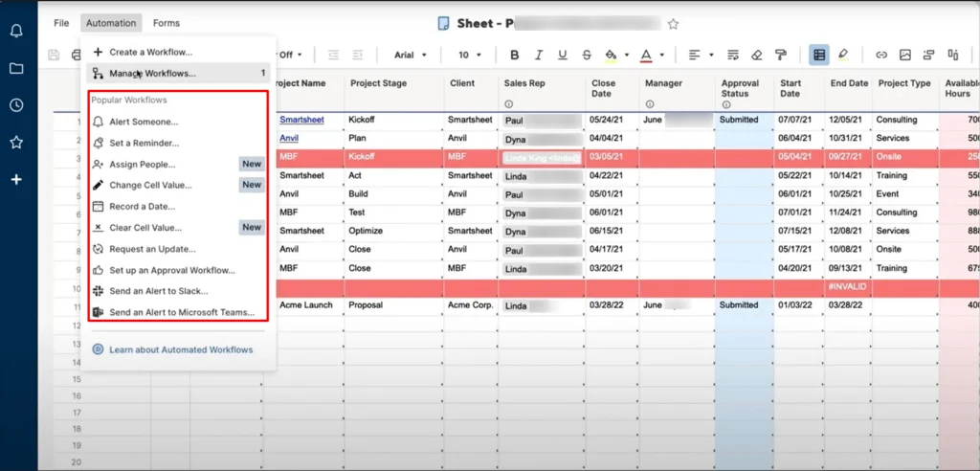Screen dimensions: 980x471
Task: Toggle bold formatting
Action: tap(515, 56)
